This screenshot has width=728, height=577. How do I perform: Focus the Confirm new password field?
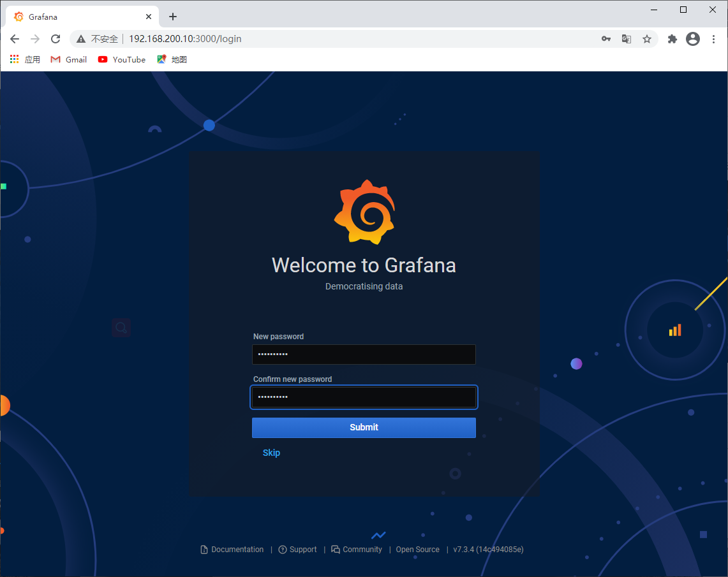[364, 397]
